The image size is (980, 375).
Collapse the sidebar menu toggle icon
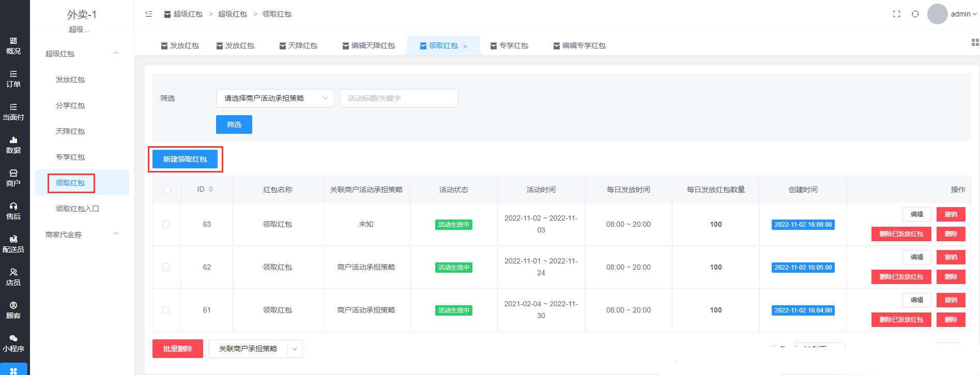(x=149, y=14)
